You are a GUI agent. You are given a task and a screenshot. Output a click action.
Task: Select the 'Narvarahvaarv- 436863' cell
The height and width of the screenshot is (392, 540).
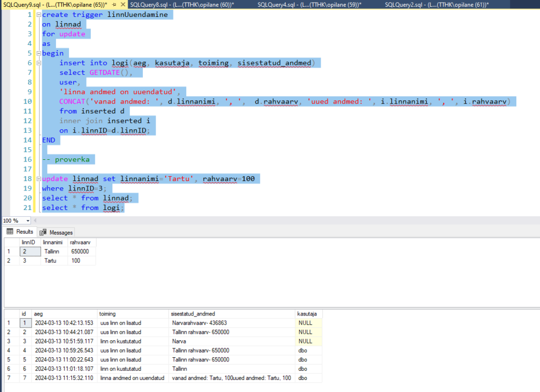tap(232, 323)
